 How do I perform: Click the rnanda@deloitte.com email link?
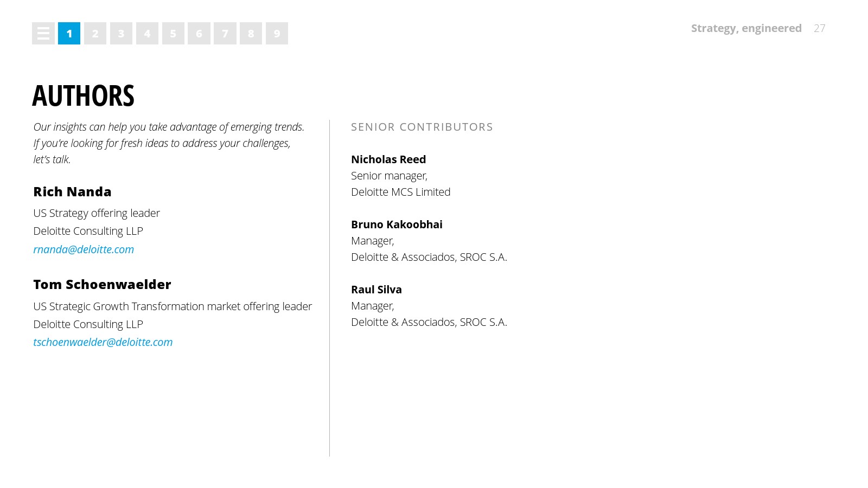pos(84,249)
